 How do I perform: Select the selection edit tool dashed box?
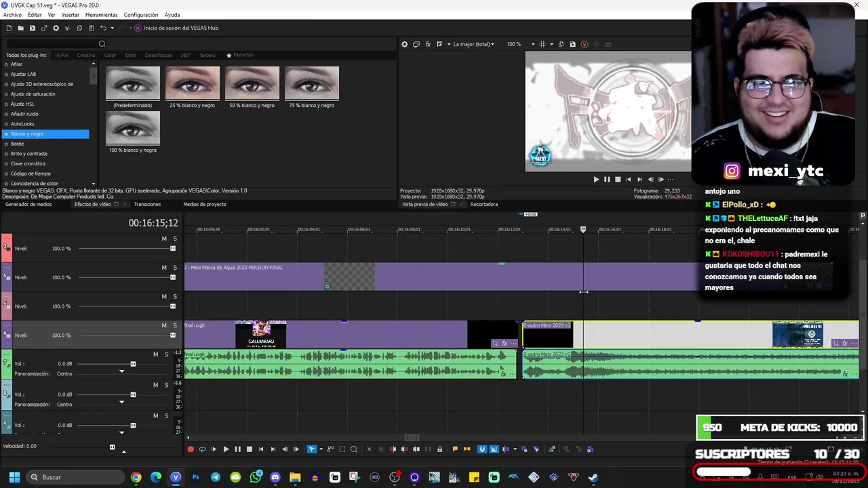(342, 449)
